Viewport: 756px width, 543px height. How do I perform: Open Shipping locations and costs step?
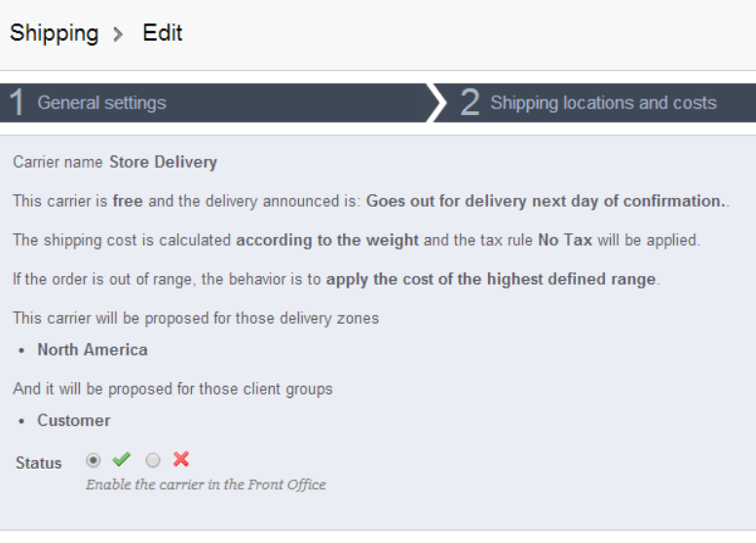pyautogui.click(x=603, y=102)
